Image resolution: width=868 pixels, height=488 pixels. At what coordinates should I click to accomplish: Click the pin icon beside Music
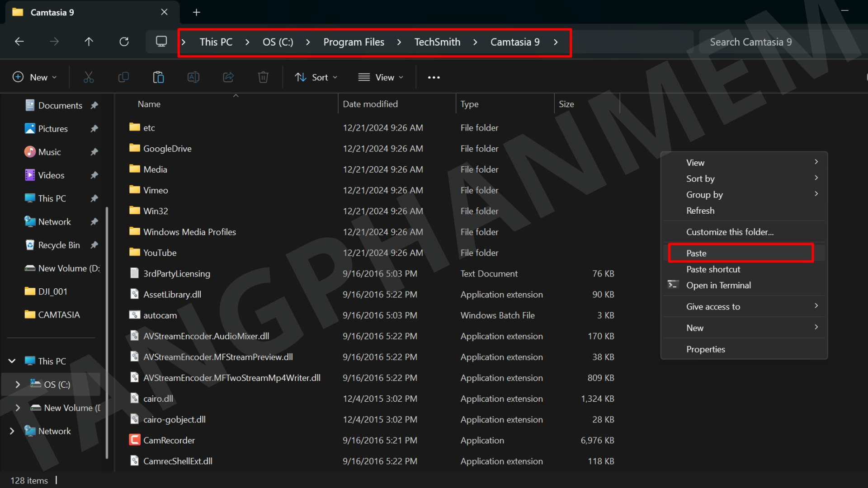point(94,152)
